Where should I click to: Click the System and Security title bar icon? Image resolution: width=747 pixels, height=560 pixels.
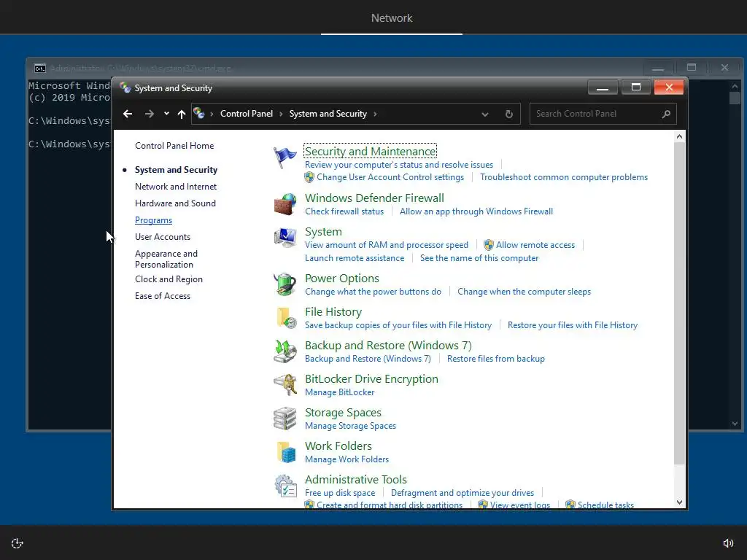tap(125, 87)
